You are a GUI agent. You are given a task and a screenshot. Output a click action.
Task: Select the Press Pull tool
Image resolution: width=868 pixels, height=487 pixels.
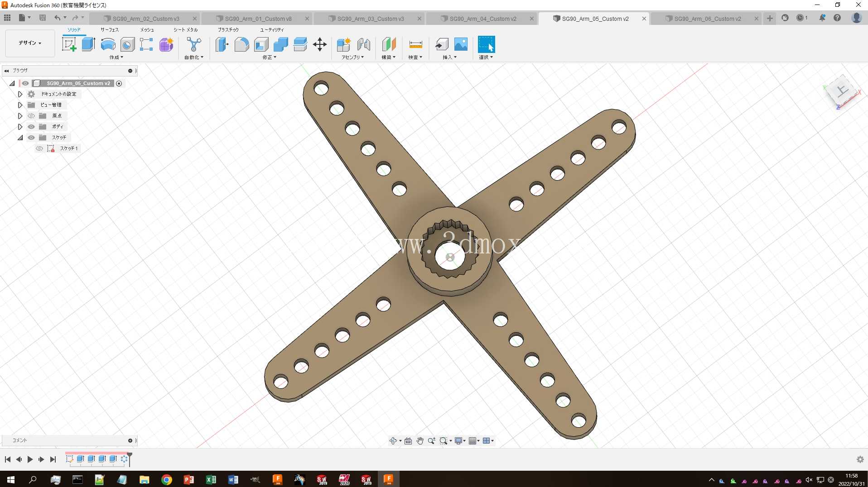[222, 44]
